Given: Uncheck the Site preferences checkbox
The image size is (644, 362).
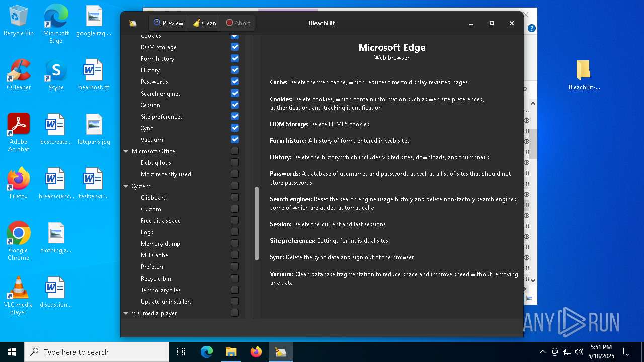Looking at the screenshot, I should tap(235, 116).
